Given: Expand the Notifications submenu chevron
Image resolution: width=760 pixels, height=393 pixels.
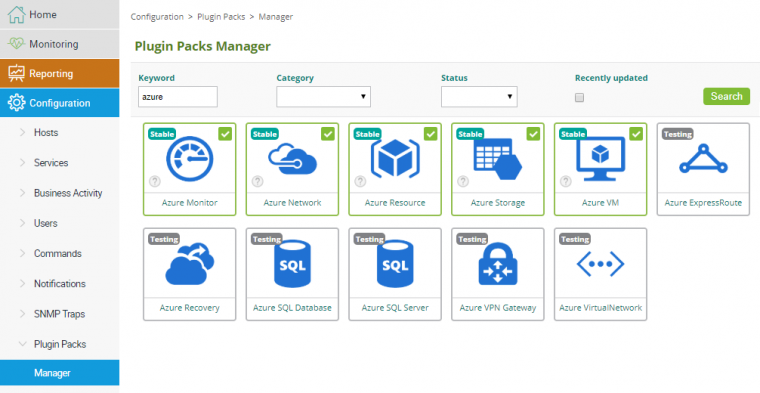Looking at the screenshot, I should point(22,283).
